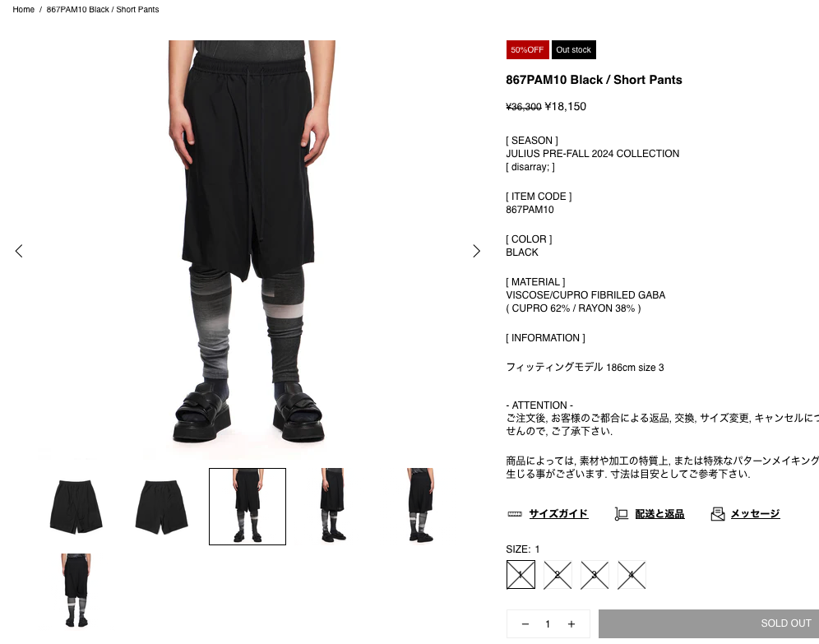
Task: Show the previous product image with left arrow
Action: point(20,251)
